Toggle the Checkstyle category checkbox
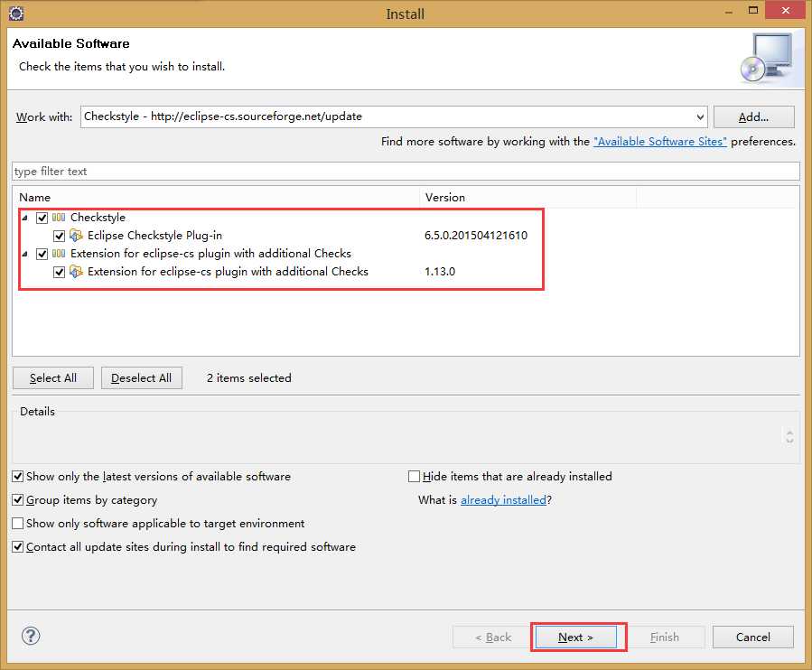The width and height of the screenshot is (812, 670). 42,218
